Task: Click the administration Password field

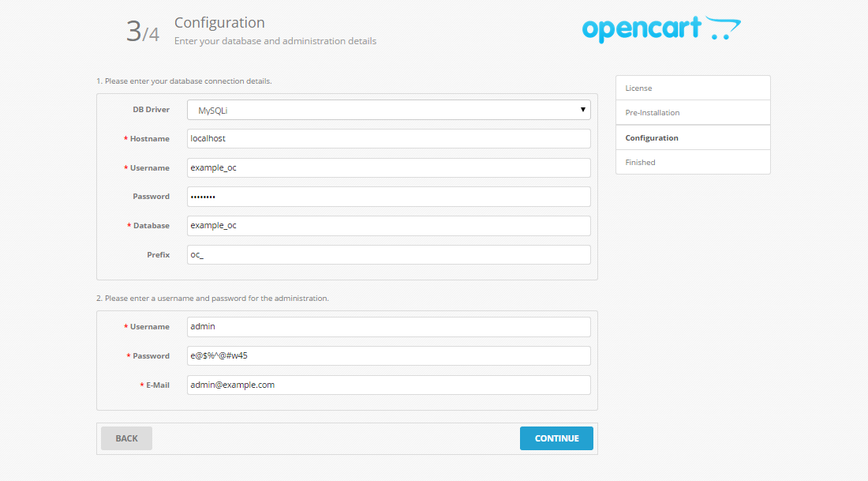Action: 388,355
